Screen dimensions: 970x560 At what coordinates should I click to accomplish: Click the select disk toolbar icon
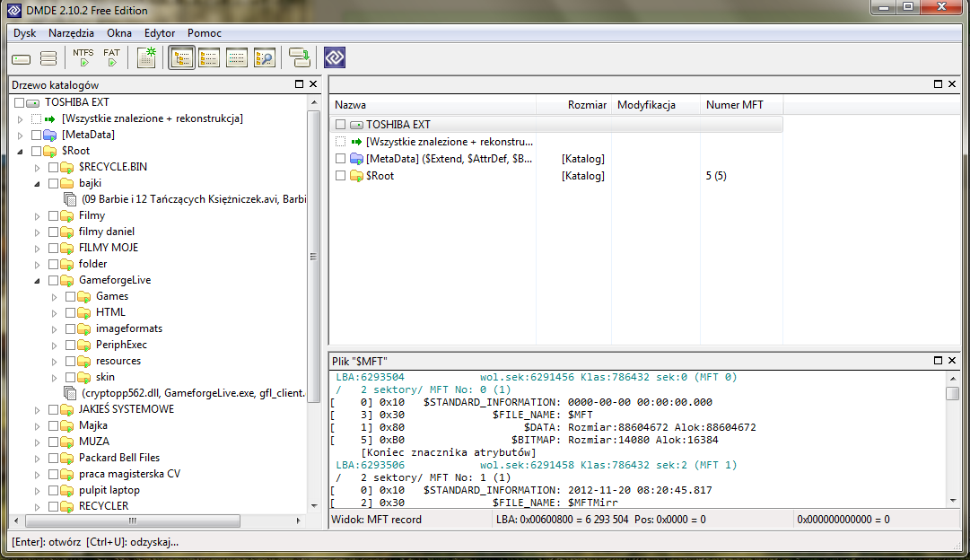21,59
